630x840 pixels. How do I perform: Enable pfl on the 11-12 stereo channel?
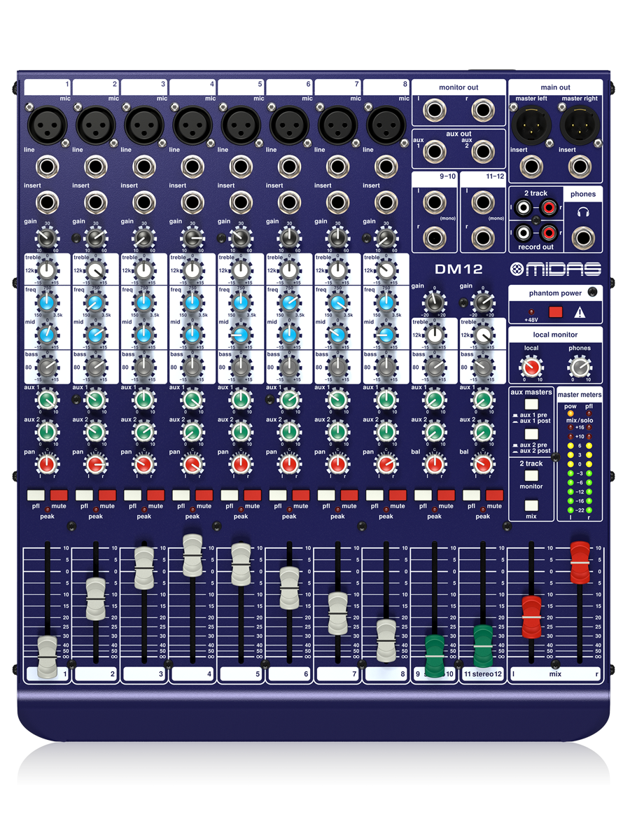(x=471, y=495)
